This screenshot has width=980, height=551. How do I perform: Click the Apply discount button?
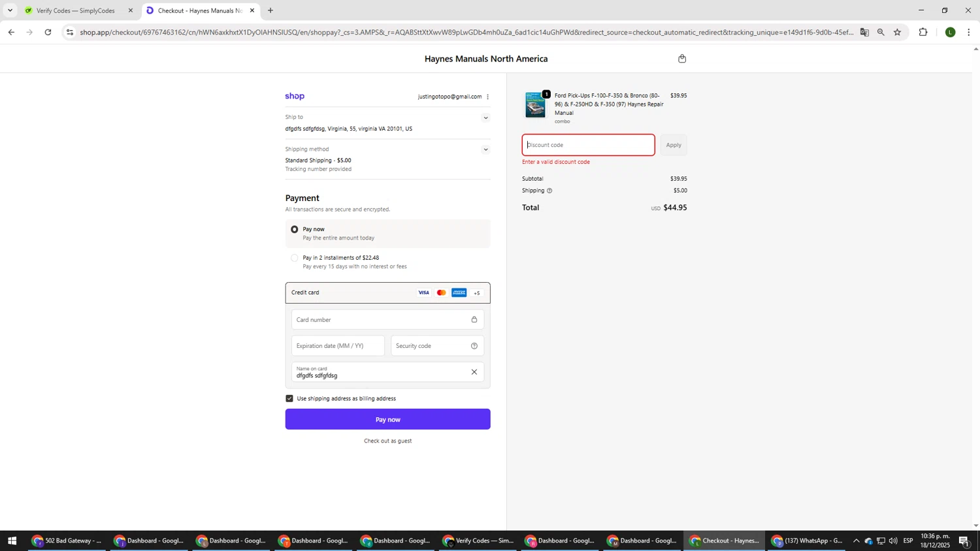674,145
